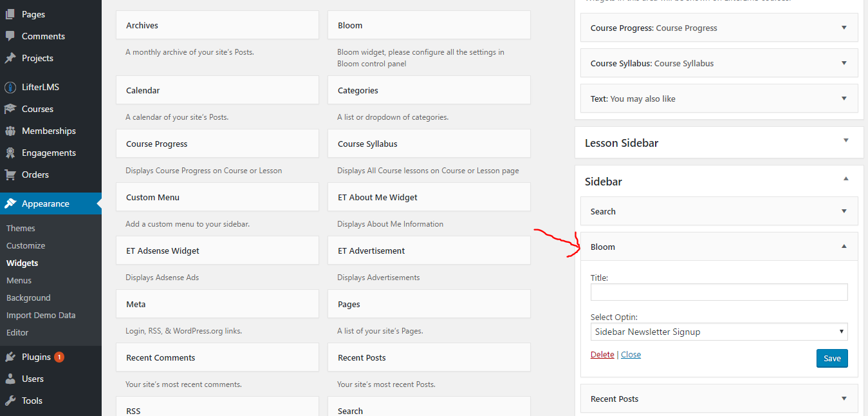
Task: Open the Editor submenu item
Action: [17, 332]
